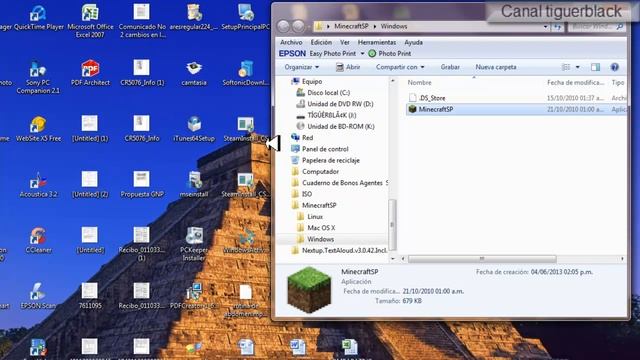Click the Abrir toolbar button
Screen dimensions: 640x360
pos(348,67)
